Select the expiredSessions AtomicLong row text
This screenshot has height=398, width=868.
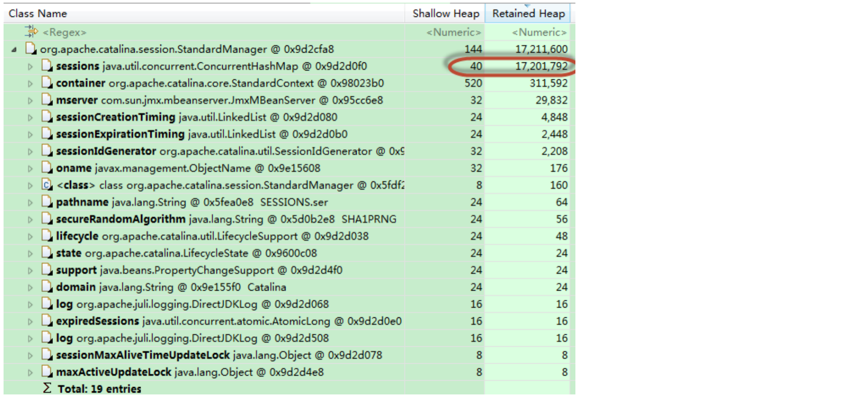pyautogui.click(x=229, y=321)
